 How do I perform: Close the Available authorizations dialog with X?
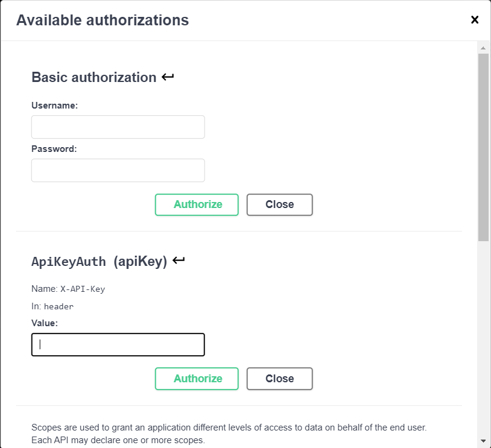point(474,20)
